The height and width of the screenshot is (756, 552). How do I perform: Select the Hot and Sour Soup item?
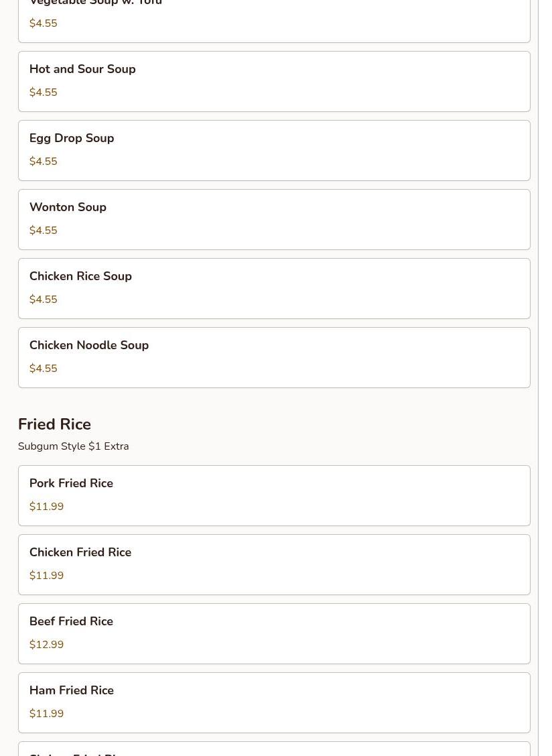[x=274, y=82]
